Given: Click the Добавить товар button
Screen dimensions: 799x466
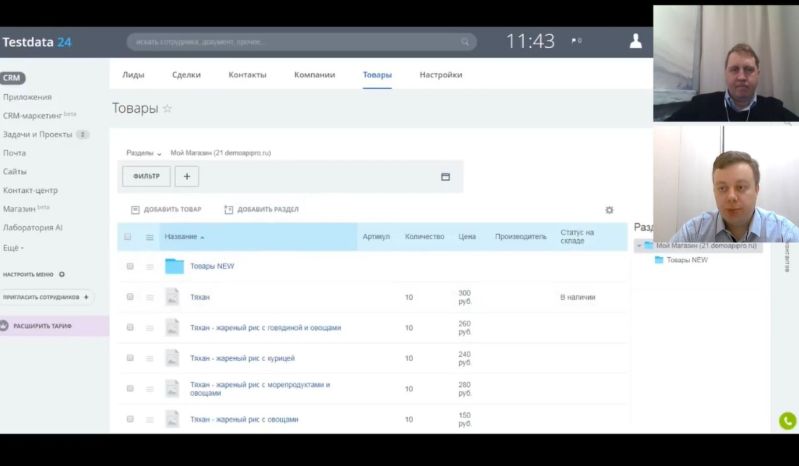Looking at the screenshot, I should (166, 210).
